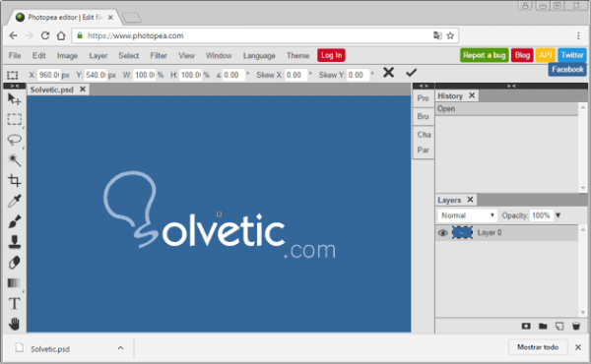This screenshot has height=364, width=591.
Task: Open the Blog link
Action: 522,55
